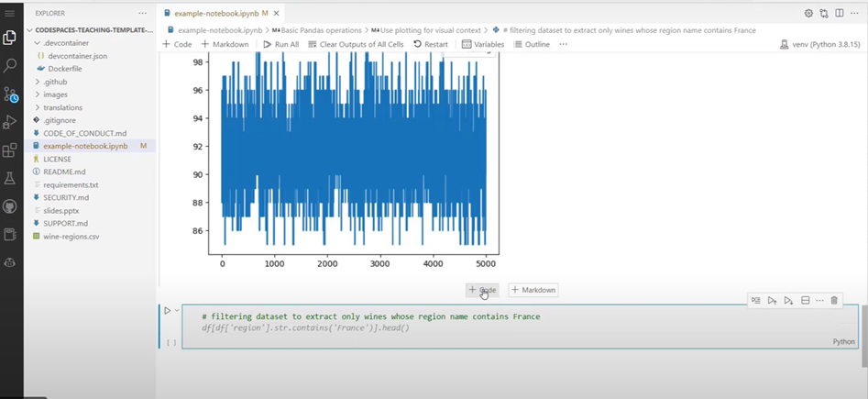Image resolution: width=868 pixels, height=399 pixels.
Task: Open SUPPORT.md file
Action: point(65,223)
